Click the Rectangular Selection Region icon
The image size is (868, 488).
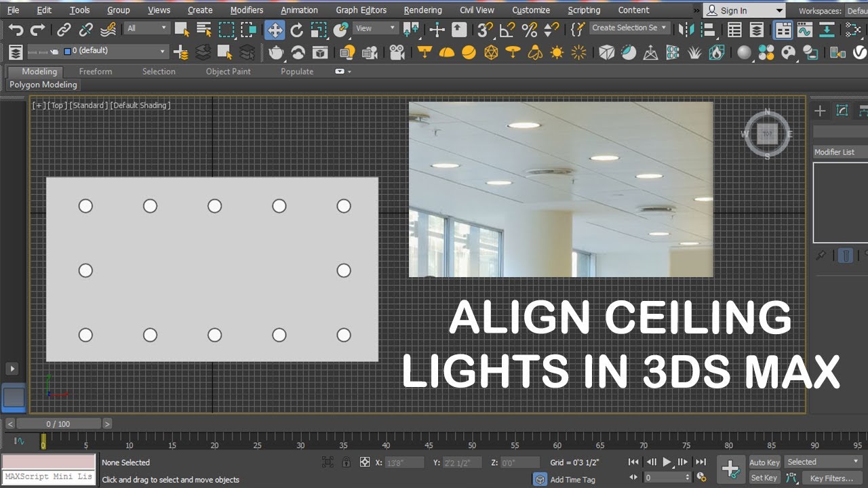[x=226, y=29]
